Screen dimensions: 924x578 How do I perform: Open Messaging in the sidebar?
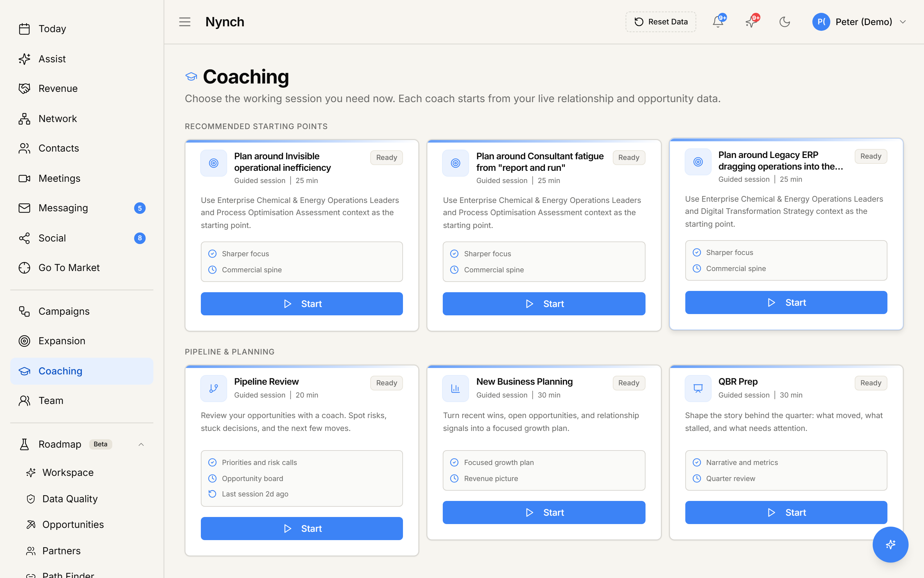(x=82, y=208)
